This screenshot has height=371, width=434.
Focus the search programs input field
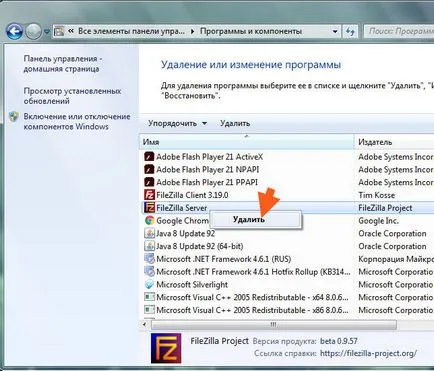click(x=399, y=32)
